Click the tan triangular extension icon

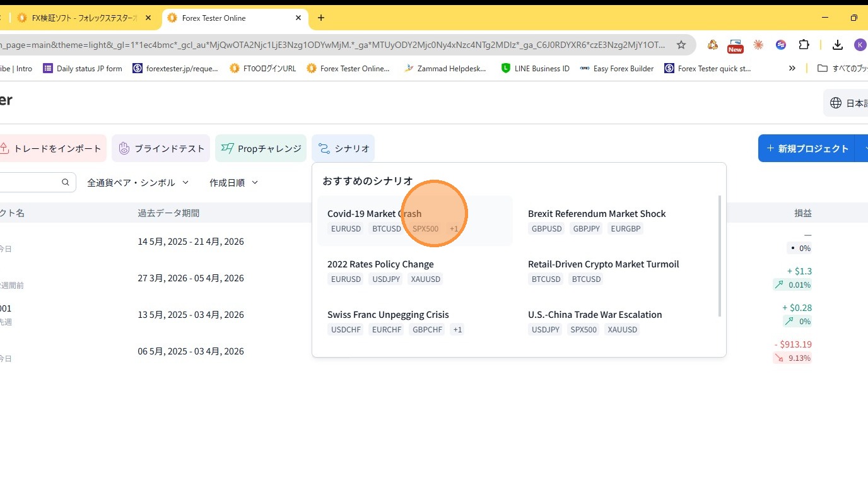click(x=713, y=45)
